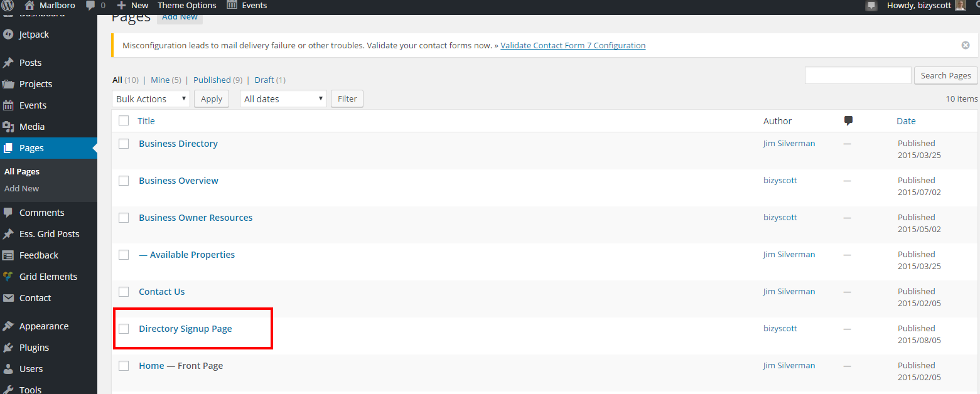Click the search pages input field
This screenshot has width=980, height=394.
858,75
